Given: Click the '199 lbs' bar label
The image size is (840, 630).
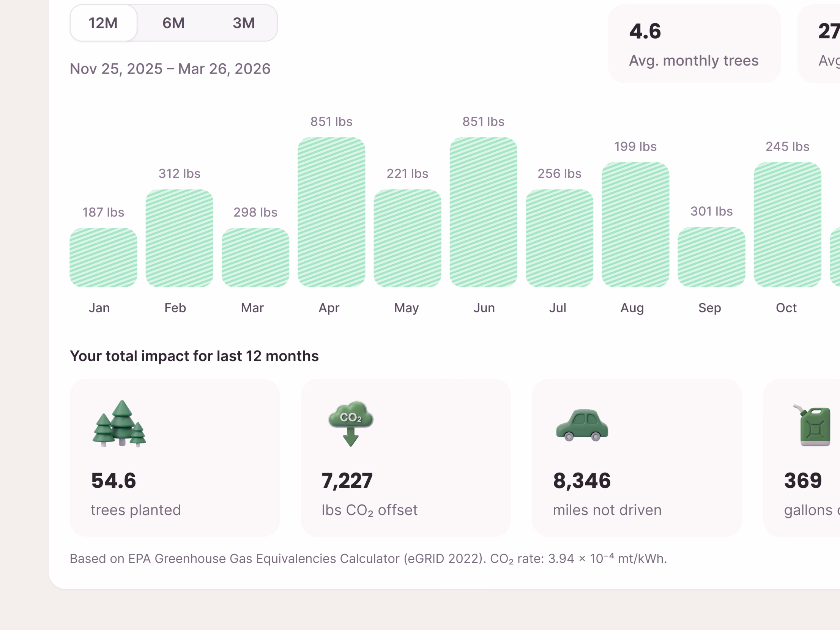Looking at the screenshot, I should pos(635,146).
